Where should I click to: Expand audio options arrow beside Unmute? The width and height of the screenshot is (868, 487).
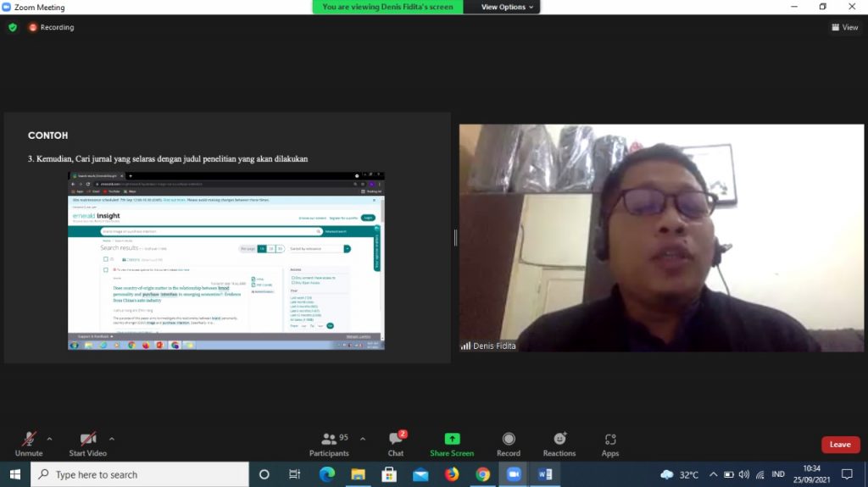[49, 439]
